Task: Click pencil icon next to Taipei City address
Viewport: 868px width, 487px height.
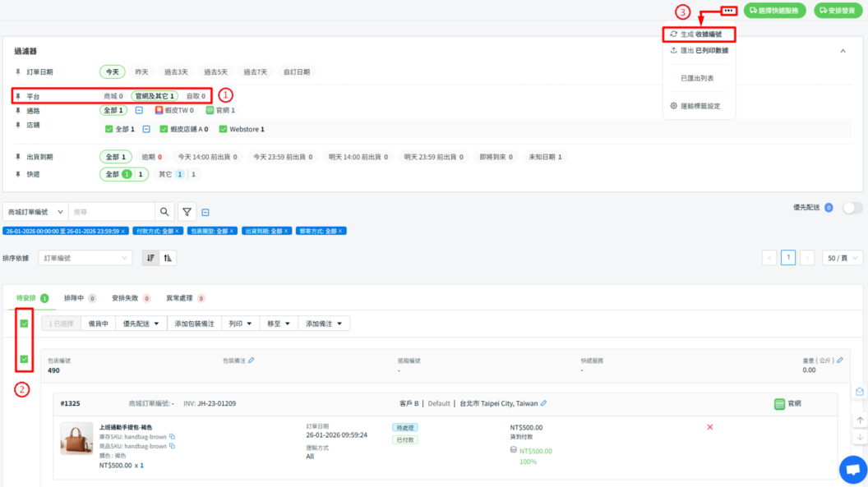Action: 543,403
